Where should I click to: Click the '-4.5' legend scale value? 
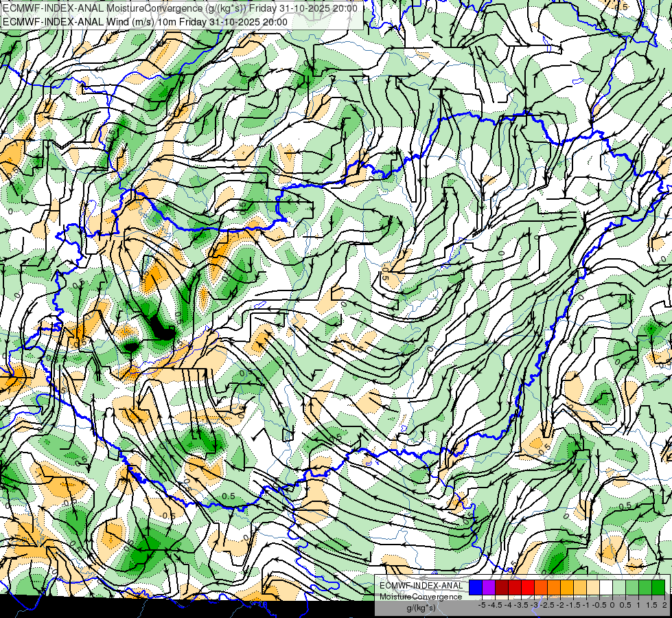pyautogui.click(x=495, y=605)
